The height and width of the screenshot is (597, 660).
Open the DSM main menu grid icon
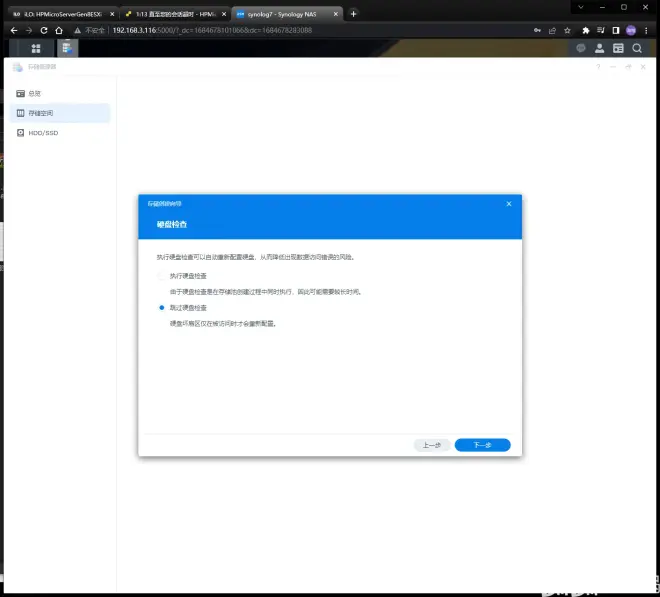pyautogui.click(x=36, y=48)
